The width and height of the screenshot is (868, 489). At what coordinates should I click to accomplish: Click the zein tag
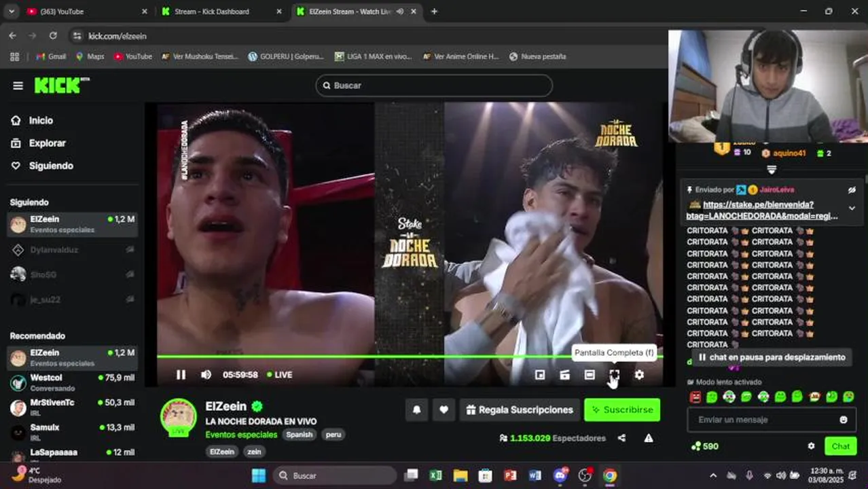(x=253, y=452)
